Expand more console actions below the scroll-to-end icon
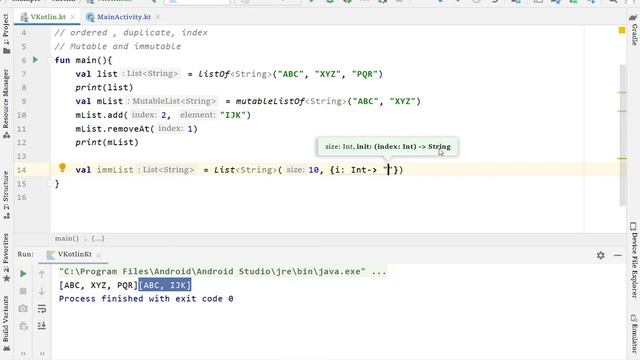Screen dimensions: 640x360 (42, 353)
